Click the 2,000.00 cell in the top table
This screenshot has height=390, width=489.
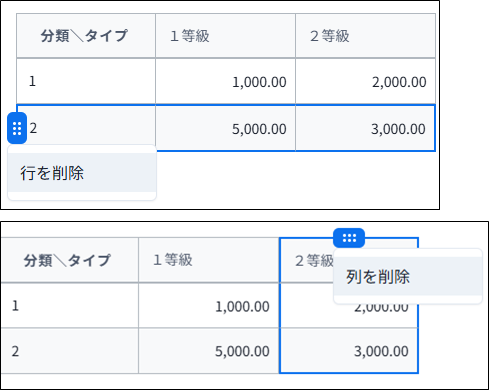[365, 81]
